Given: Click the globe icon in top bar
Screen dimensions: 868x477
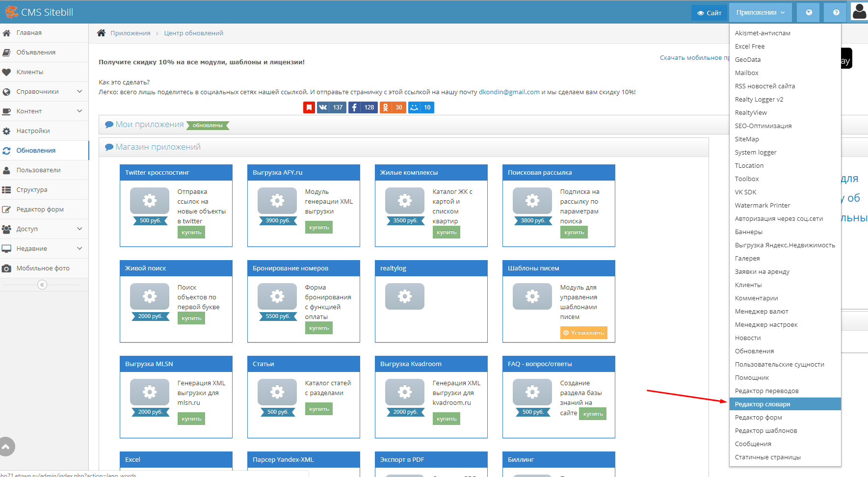Looking at the screenshot, I should [809, 13].
